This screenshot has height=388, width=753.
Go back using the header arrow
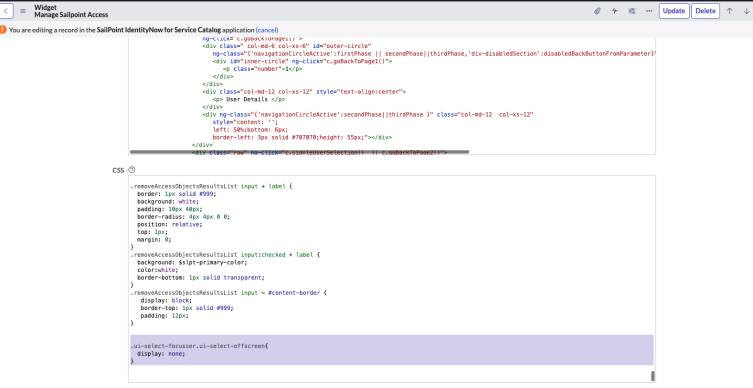coord(6,11)
